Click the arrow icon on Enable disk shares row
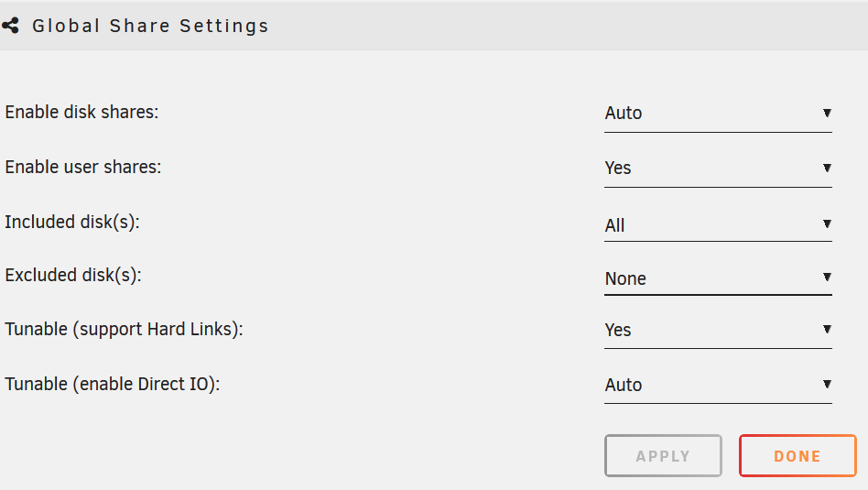The image size is (868, 490). [827, 113]
